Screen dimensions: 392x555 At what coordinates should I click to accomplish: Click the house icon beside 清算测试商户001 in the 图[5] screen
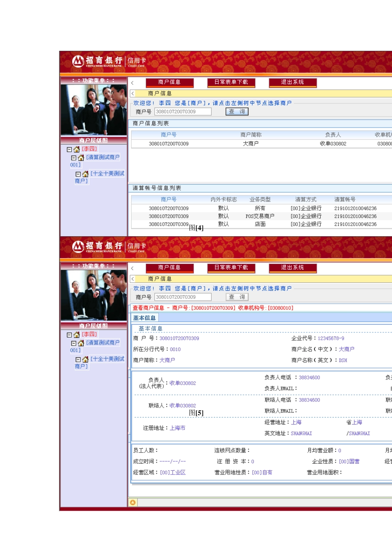(81, 343)
